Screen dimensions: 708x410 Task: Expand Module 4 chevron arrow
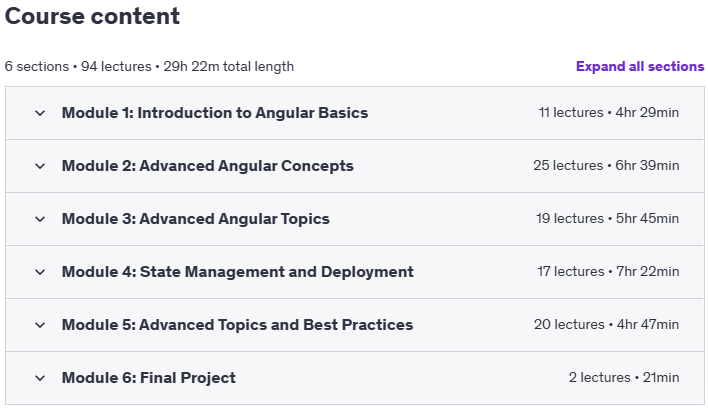40,272
